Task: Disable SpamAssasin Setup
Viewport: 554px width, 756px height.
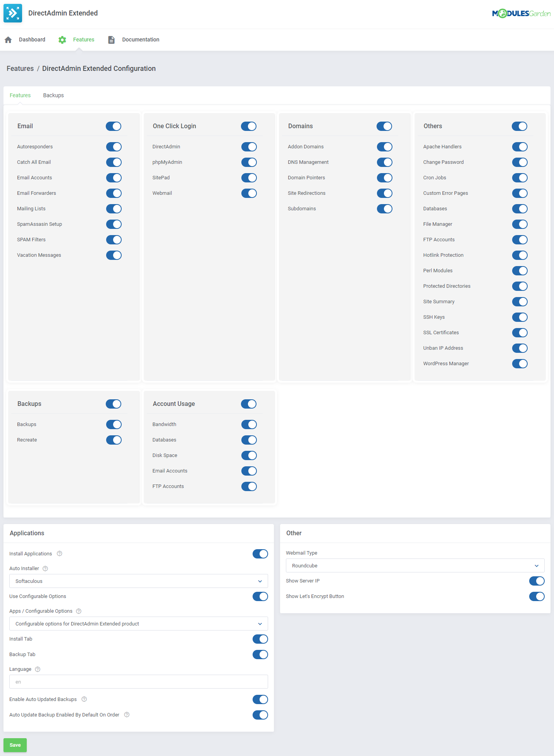Action: click(114, 224)
